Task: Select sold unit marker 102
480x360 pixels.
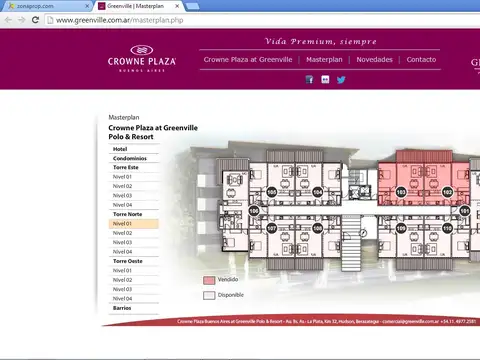Action: tap(447, 192)
